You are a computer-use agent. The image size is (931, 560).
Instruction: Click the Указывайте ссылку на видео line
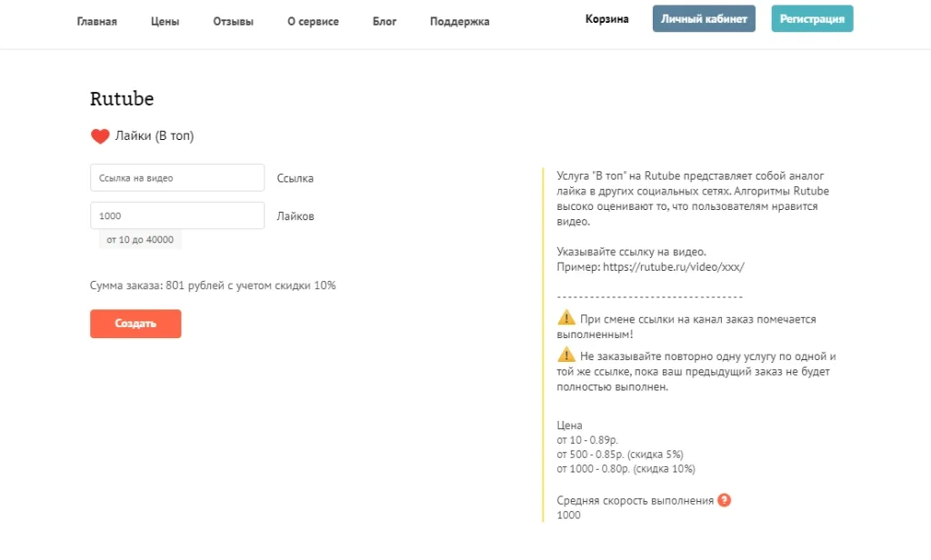631,252
